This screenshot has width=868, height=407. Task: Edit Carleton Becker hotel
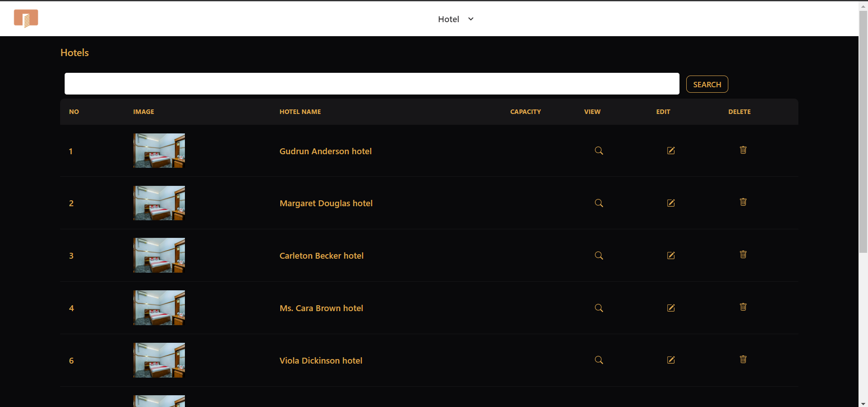pyautogui.click(x=671, y=256)
